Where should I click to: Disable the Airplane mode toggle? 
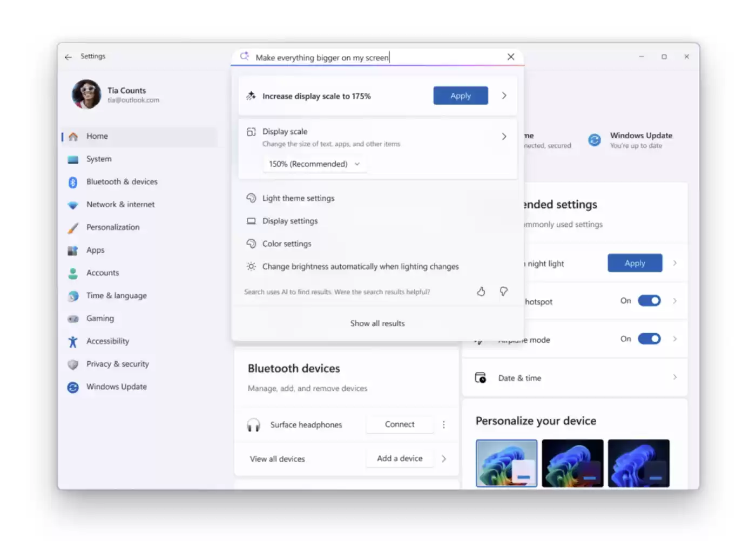coord(649,339)
